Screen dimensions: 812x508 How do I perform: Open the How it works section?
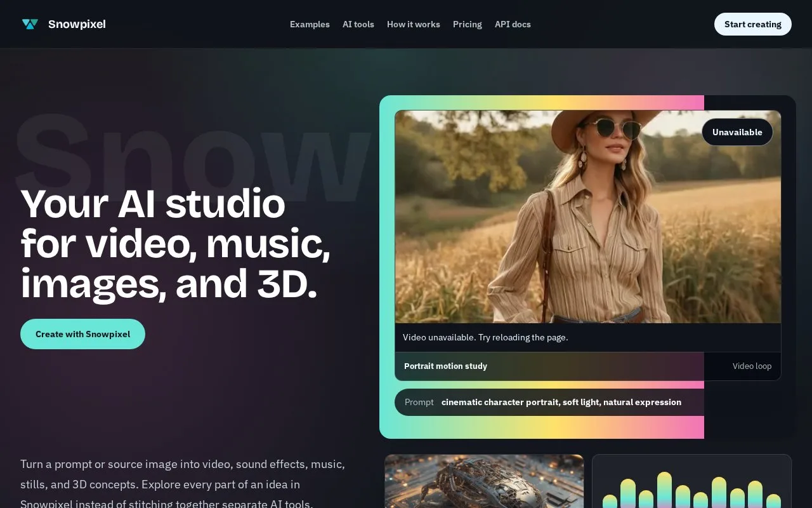[414, 24]
